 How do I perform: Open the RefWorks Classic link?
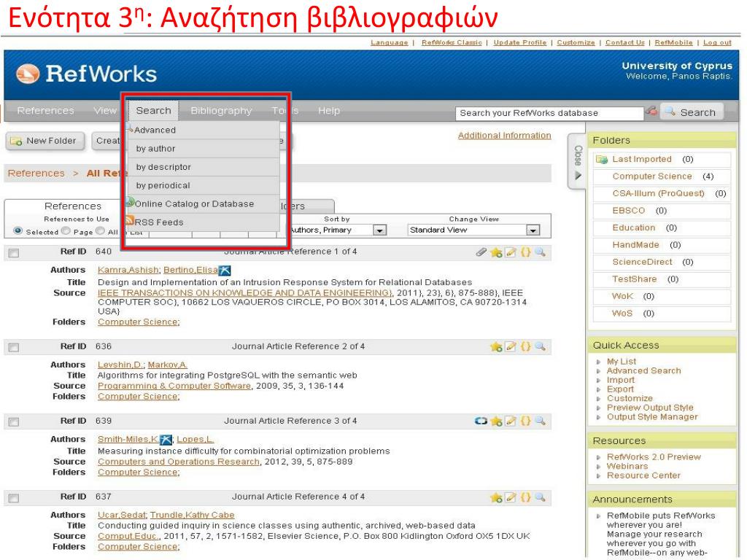[x=452, y=43]
